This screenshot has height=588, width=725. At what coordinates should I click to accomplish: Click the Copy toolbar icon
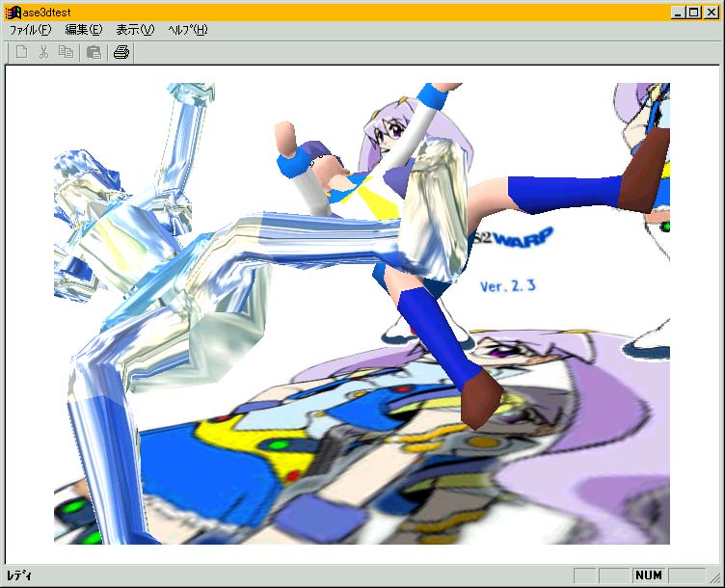tap(67, 52)
